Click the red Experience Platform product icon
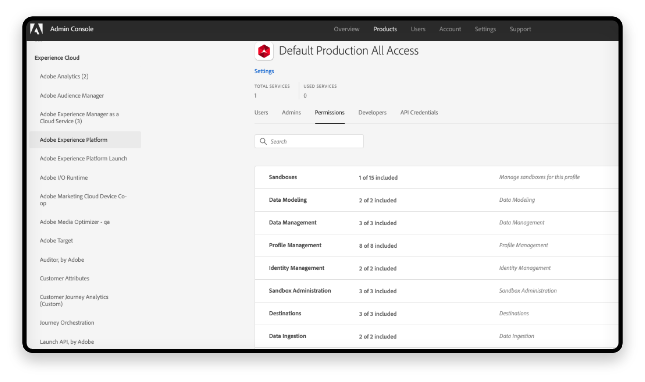Screen dimensions: 645x382 pos(264,51)
